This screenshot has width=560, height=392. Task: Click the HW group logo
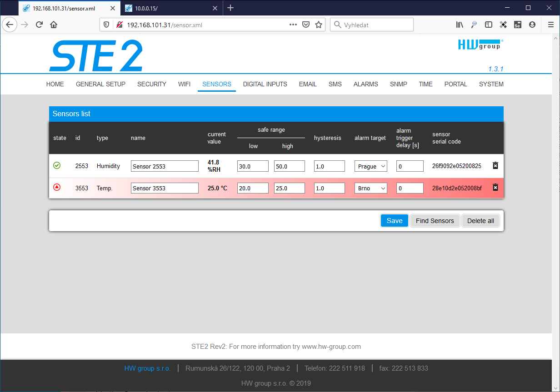(480, 44)
